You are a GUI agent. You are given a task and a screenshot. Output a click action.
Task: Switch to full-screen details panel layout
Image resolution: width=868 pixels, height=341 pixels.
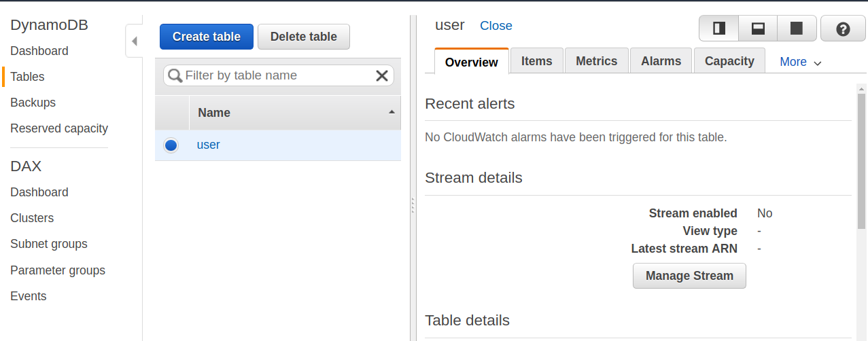[797, 29]
